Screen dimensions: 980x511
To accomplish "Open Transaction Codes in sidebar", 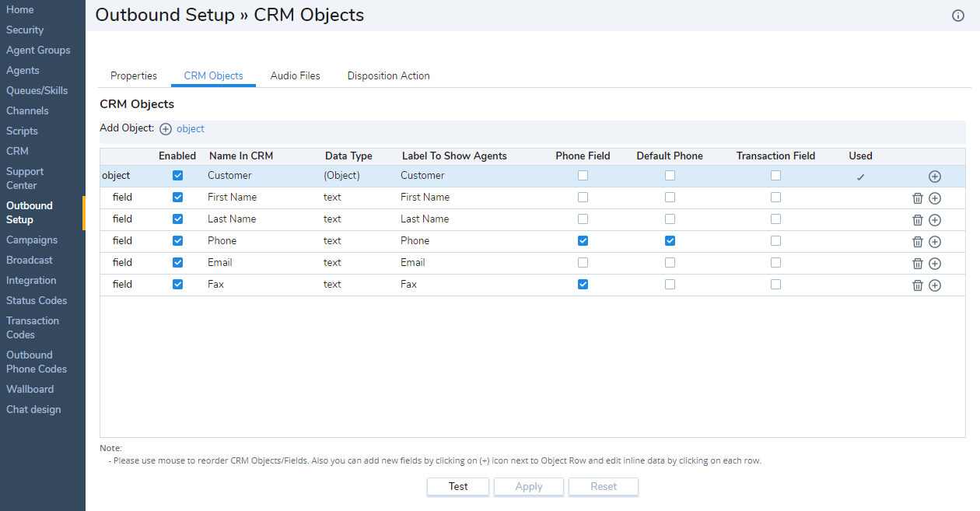I will click(x=33, y=327).
